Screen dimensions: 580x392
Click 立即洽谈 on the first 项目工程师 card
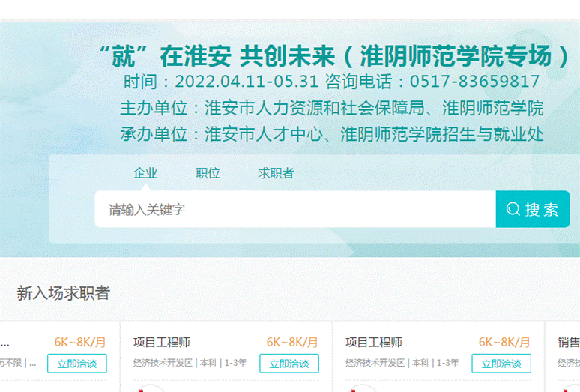pyautogui.click(x=289, y=364)
